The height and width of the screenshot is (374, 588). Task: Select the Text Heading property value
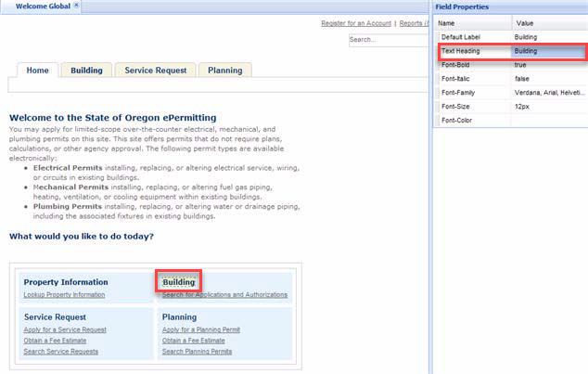[x=547, y=51]
